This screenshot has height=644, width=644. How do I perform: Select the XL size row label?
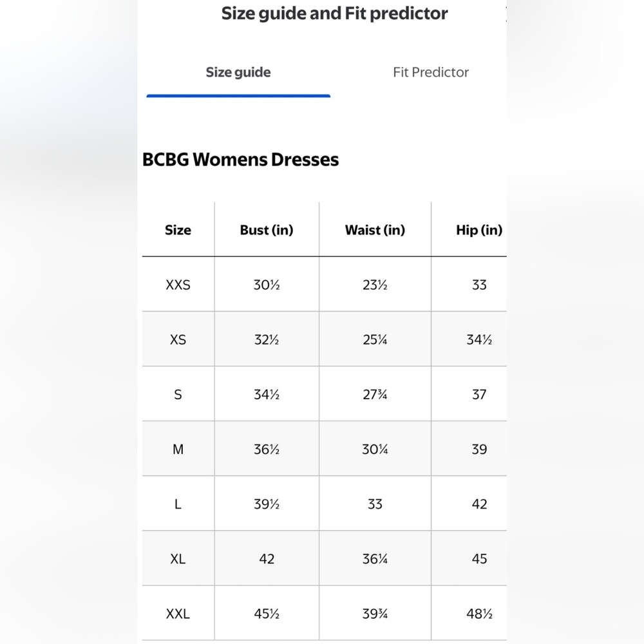tap(178, 559)
